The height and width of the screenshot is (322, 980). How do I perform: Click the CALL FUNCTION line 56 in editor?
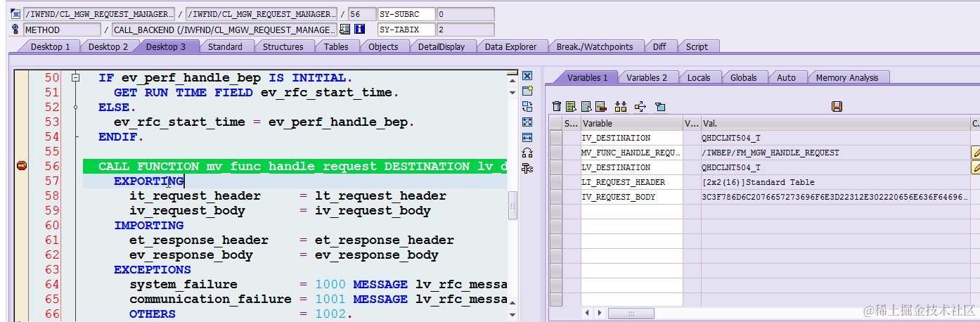coord(295,166)
